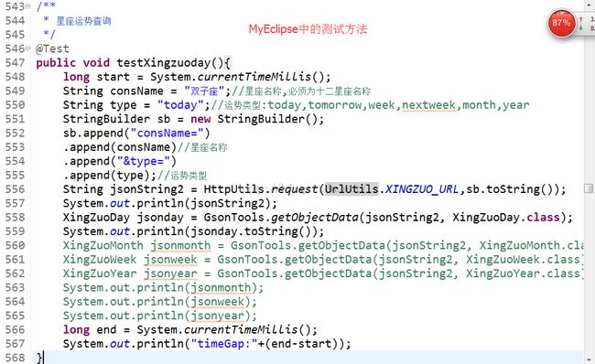Click .append(consName) on line 553
The height and width of the screenshot is (364, 595).
120,147
